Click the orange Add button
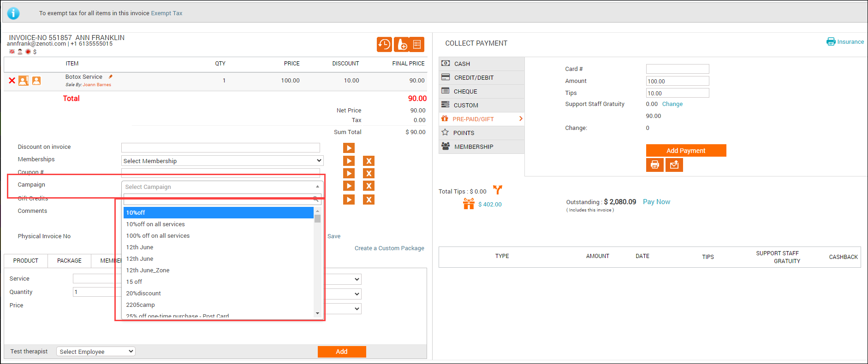 tap(342, 352)
